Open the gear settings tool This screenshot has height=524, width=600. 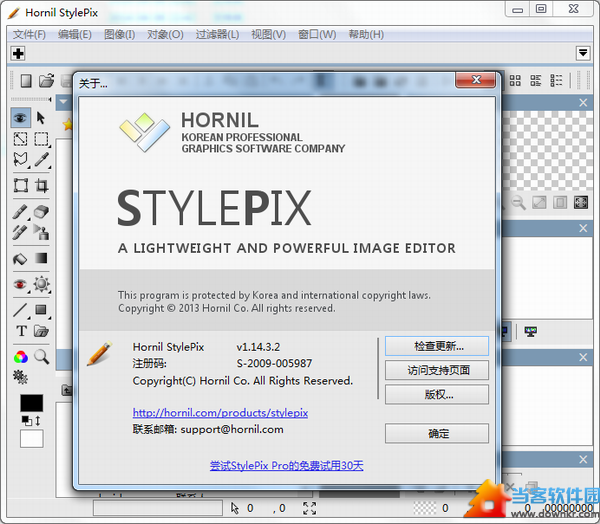click(x=20, y=377)
